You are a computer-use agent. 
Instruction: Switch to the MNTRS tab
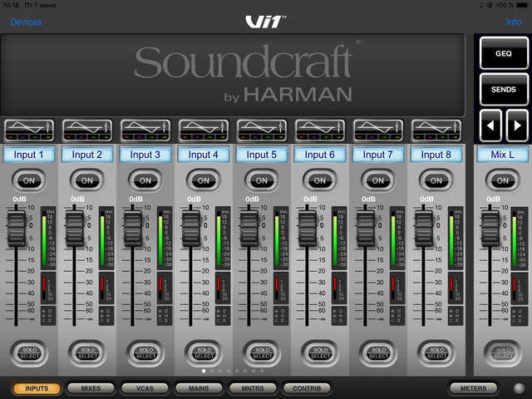pos(253,388)
